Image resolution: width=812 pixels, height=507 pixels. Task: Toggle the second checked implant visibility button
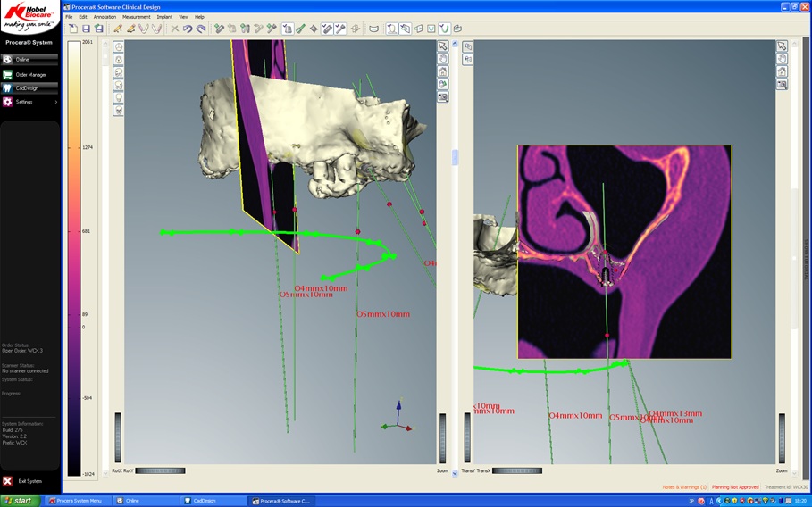click(340, 29)
